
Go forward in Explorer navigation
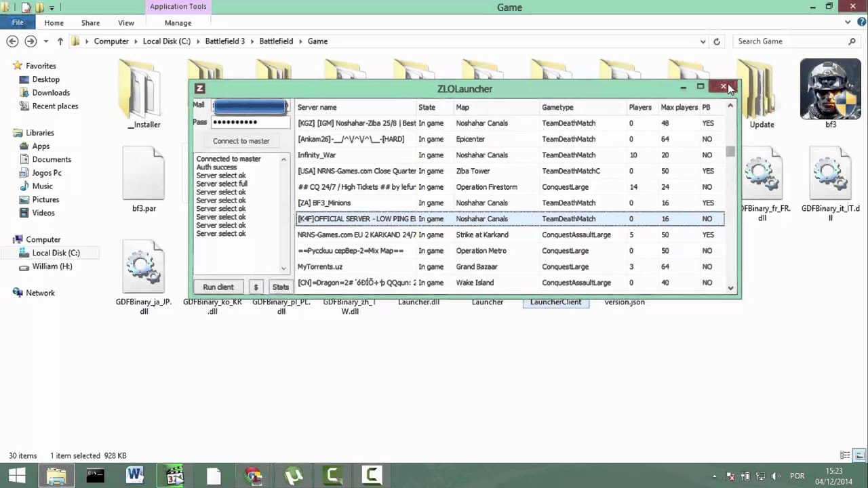pyautogui.click(x=31, y=41)
